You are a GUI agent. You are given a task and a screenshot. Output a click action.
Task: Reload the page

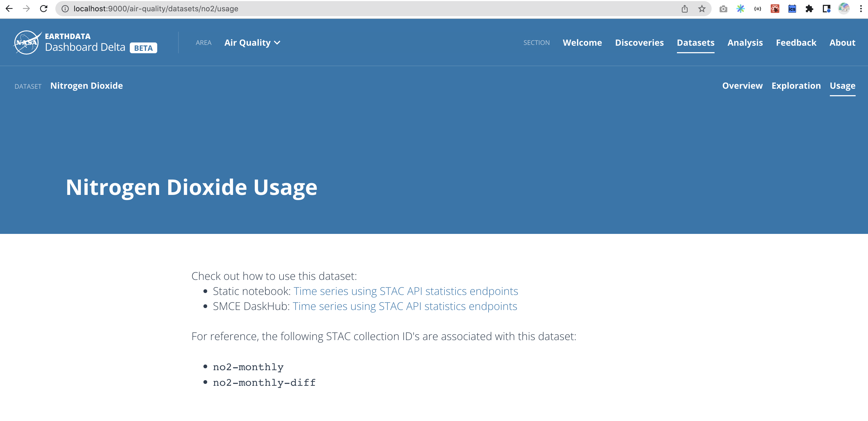click(x=44, y=8)
